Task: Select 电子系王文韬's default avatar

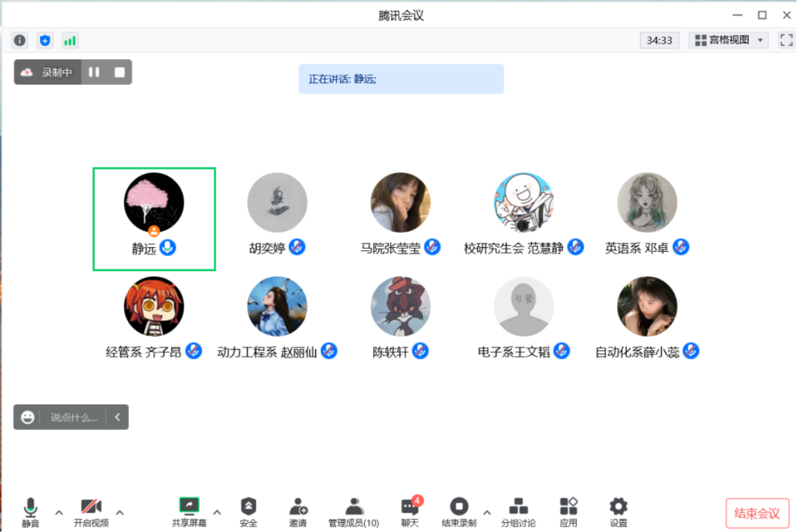Action: [524, 307]
